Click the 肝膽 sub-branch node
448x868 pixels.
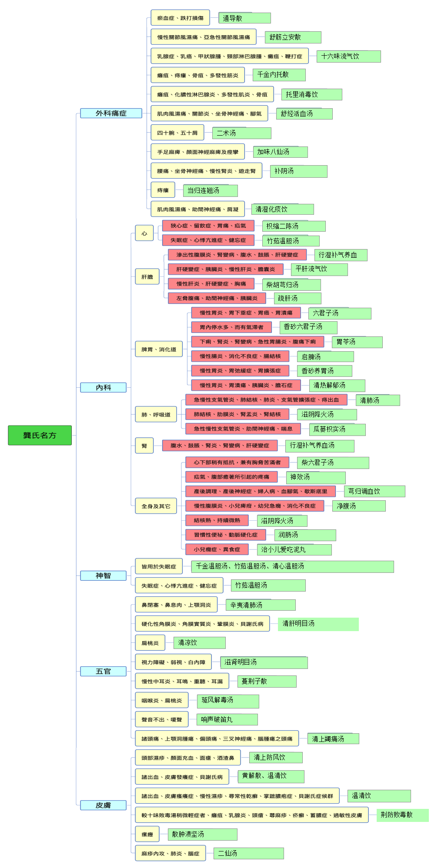(147, 277)
